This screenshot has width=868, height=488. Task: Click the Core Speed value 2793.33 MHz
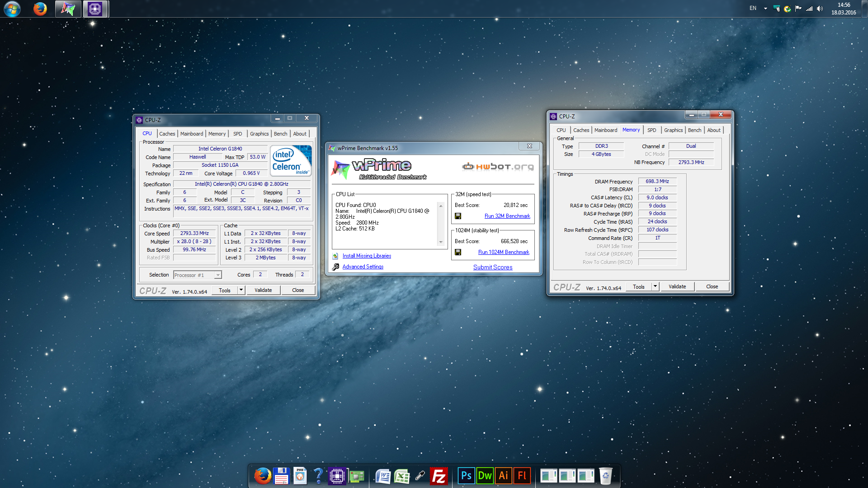(194, 234)
